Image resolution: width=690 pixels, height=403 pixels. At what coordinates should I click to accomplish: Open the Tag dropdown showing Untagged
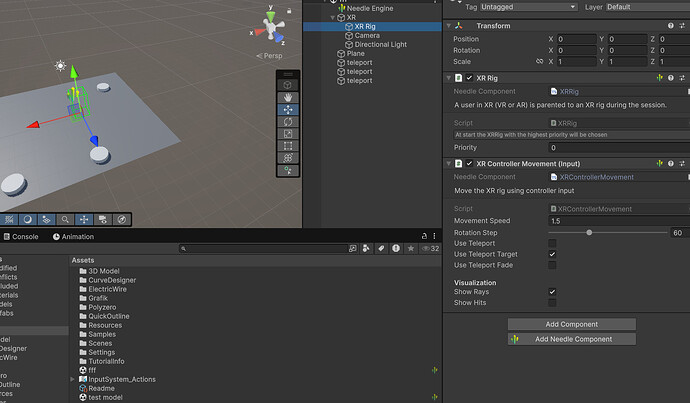[x=528, y=7]
